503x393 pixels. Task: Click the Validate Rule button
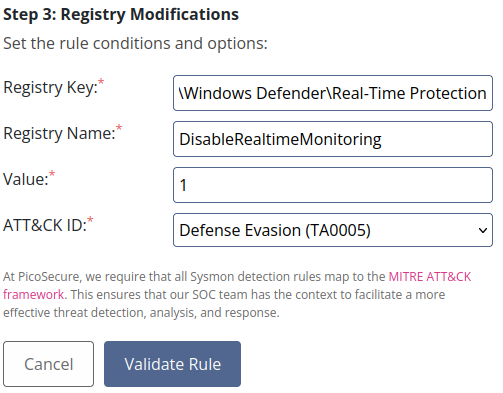172,364
